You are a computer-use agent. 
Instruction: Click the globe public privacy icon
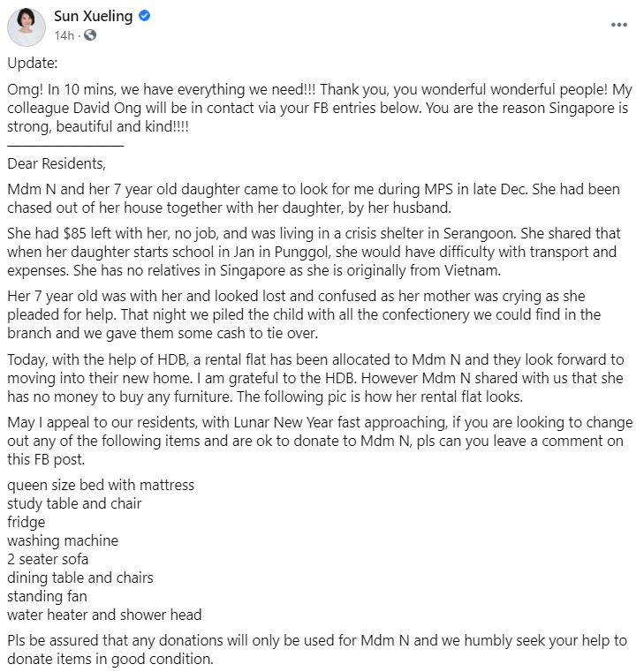90,35
